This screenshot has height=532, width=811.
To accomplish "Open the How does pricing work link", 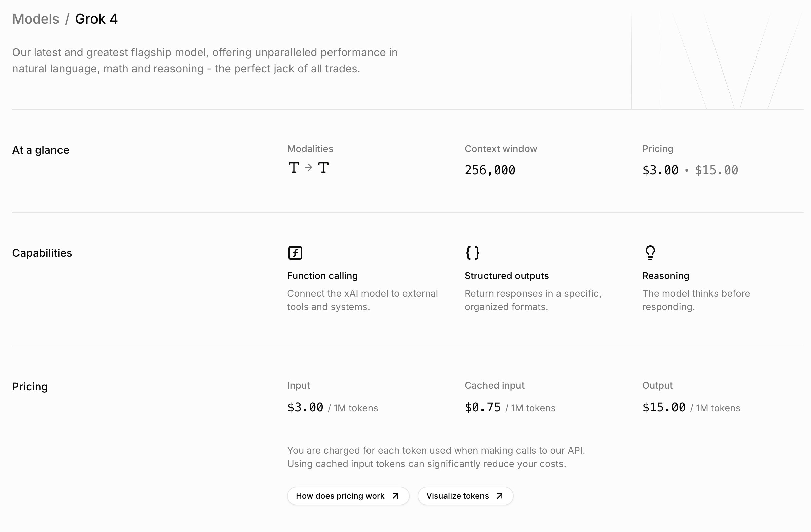I will [341, 496].
